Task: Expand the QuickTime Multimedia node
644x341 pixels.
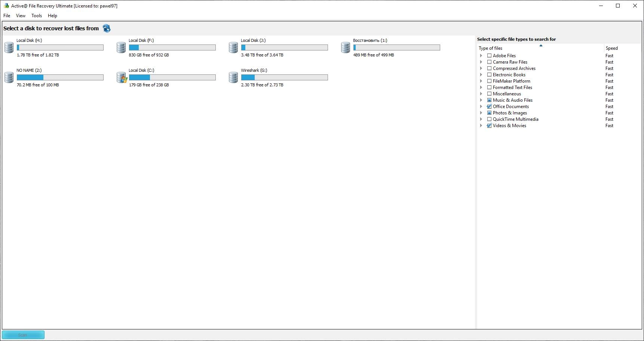Action: (481, 119)
